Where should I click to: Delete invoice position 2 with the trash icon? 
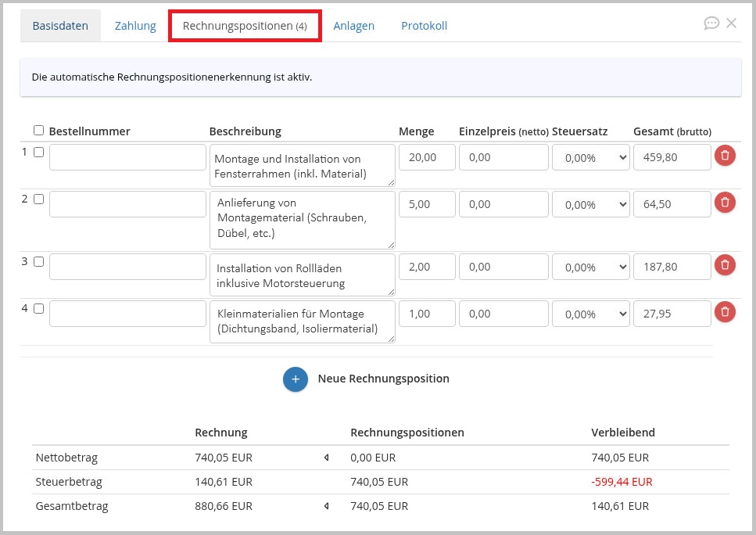(x=725, y=203)
